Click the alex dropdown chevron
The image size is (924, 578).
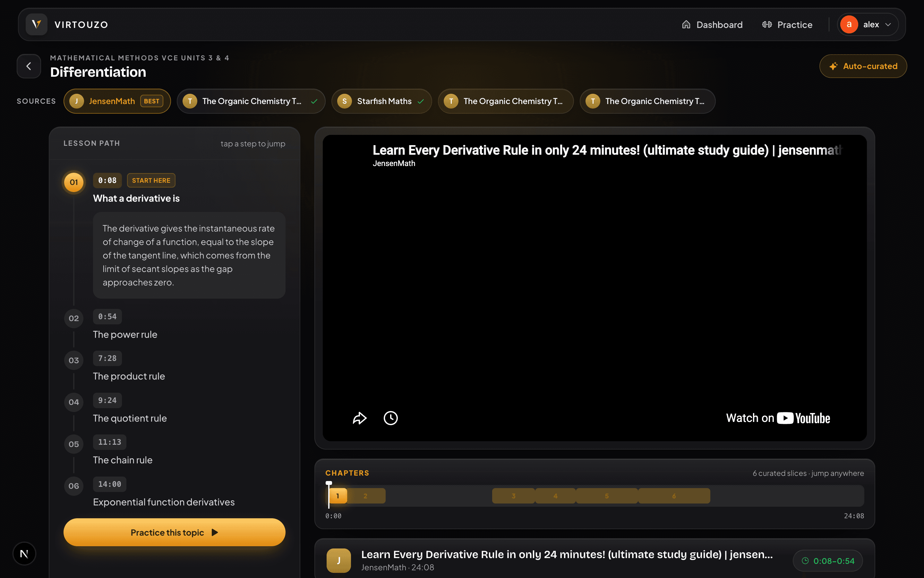point(888,24)
